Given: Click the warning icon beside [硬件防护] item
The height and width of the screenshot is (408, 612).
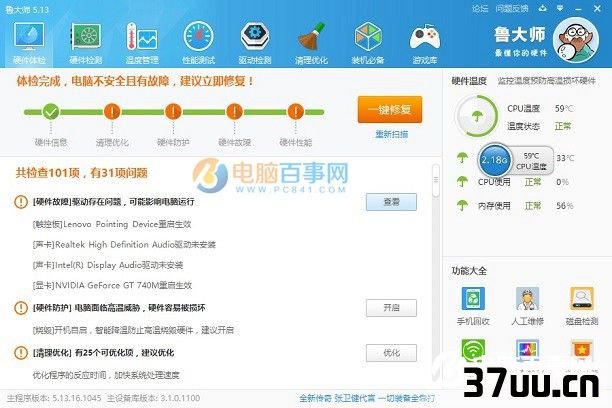Looking at the screenshot, I should [21, 308].
